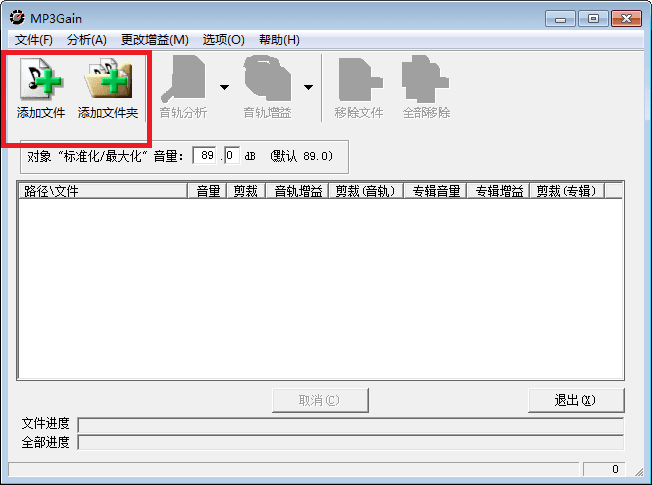Click the 音轨分析 (Track Analysis) icon

(x=183, y=78)
